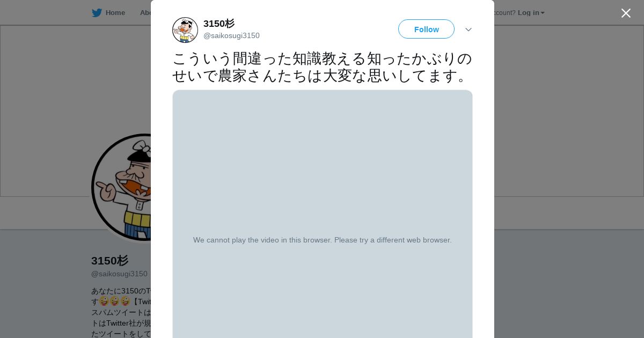
Task: Open the small avatar beside the tweet author name
Action: tap(185, 30)
